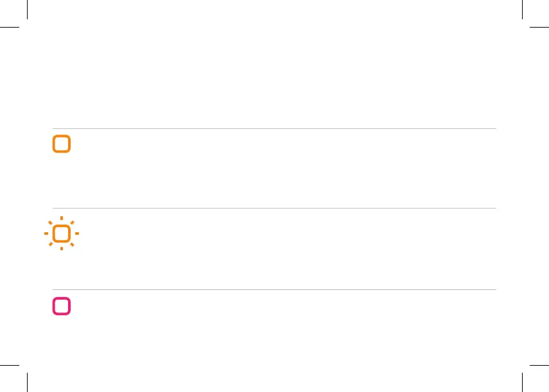Click the top ray above the glowing orange square

62,218
